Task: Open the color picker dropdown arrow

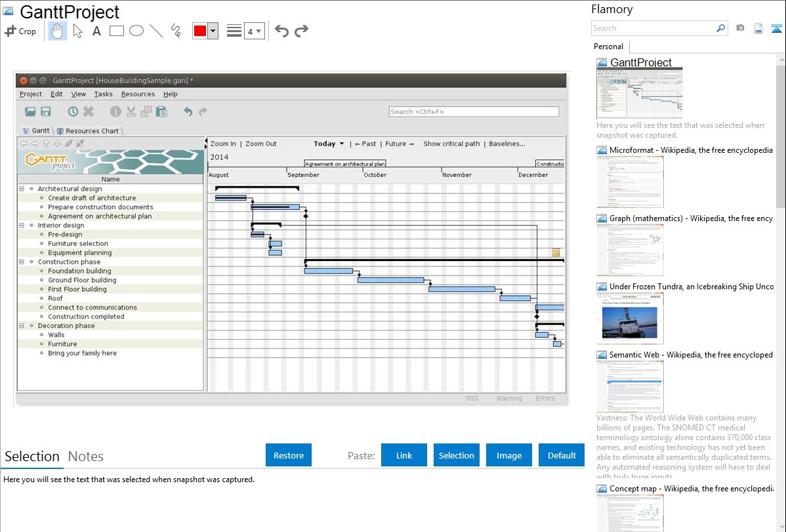Action: point(213,31)
